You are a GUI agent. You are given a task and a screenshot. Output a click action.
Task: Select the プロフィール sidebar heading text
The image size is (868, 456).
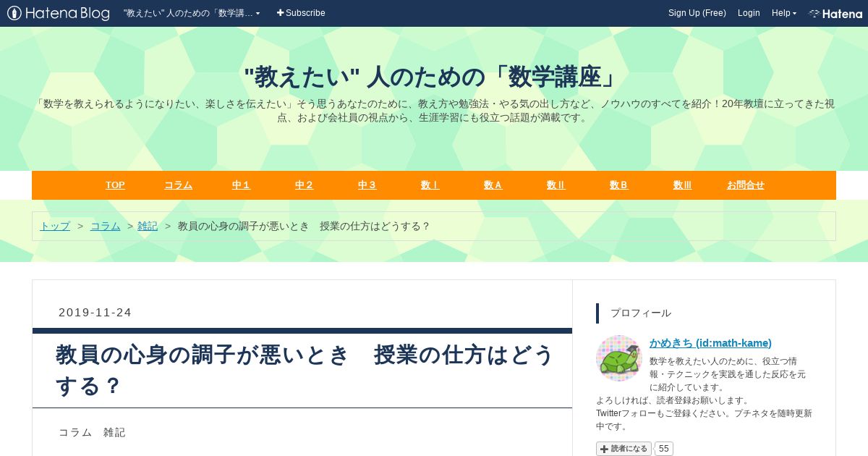point(641,313)
